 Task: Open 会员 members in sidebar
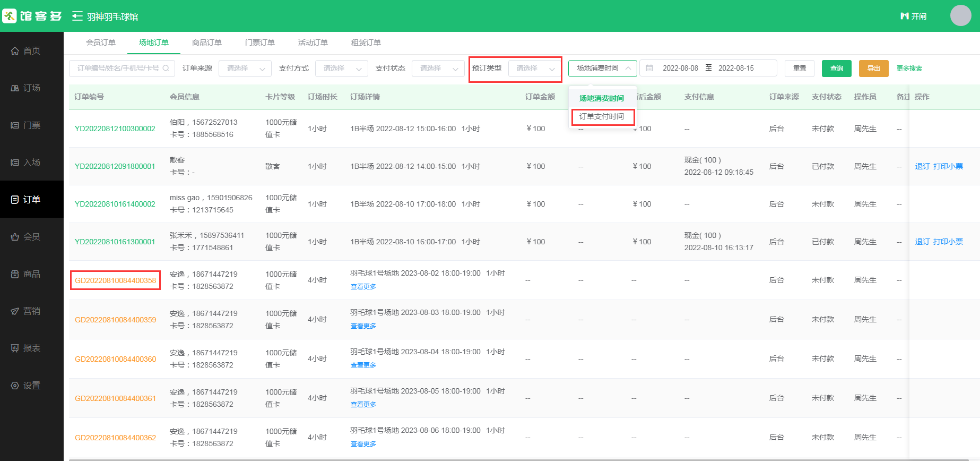coord(32,236)
